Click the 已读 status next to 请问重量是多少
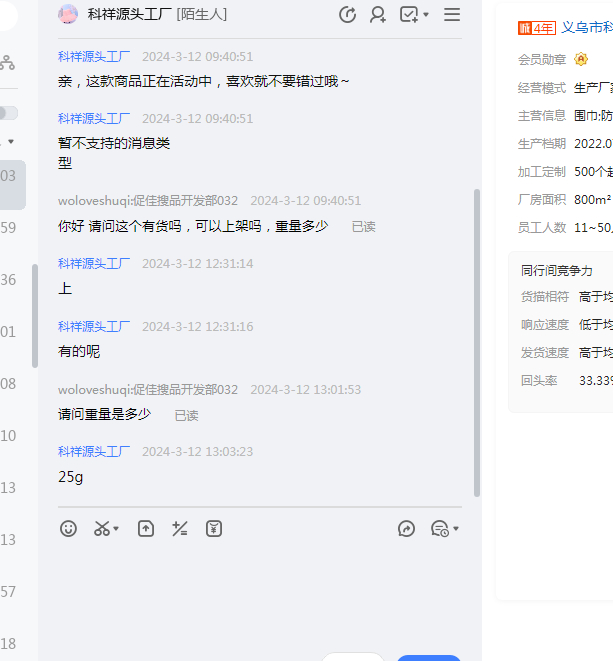613x661 pixels. pos(186,416)
